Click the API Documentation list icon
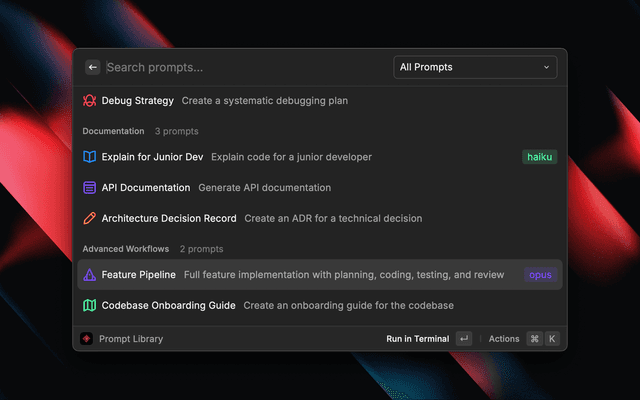This screenshot has width=640, height=400. pyautogui.click(x=89, y=188)
